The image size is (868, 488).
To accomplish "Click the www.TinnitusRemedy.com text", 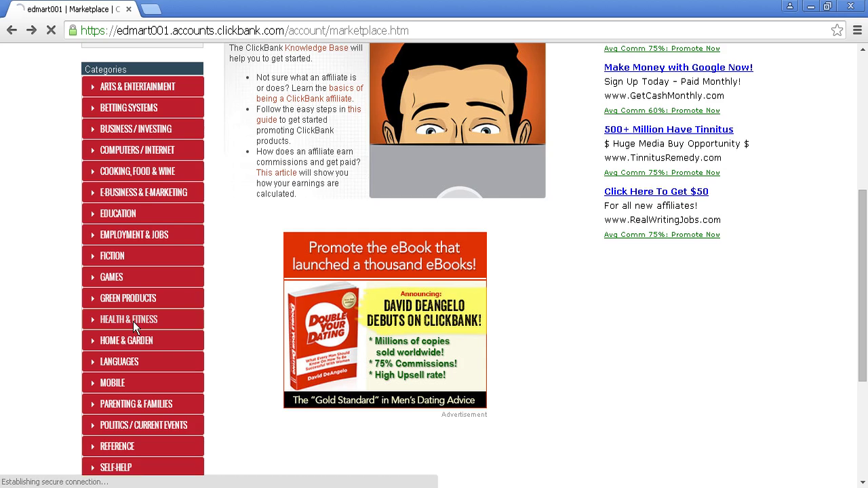I will point(663,158).
